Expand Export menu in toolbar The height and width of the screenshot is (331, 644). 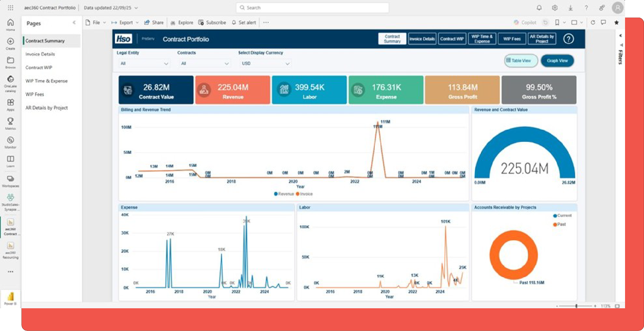pos(125,22)
